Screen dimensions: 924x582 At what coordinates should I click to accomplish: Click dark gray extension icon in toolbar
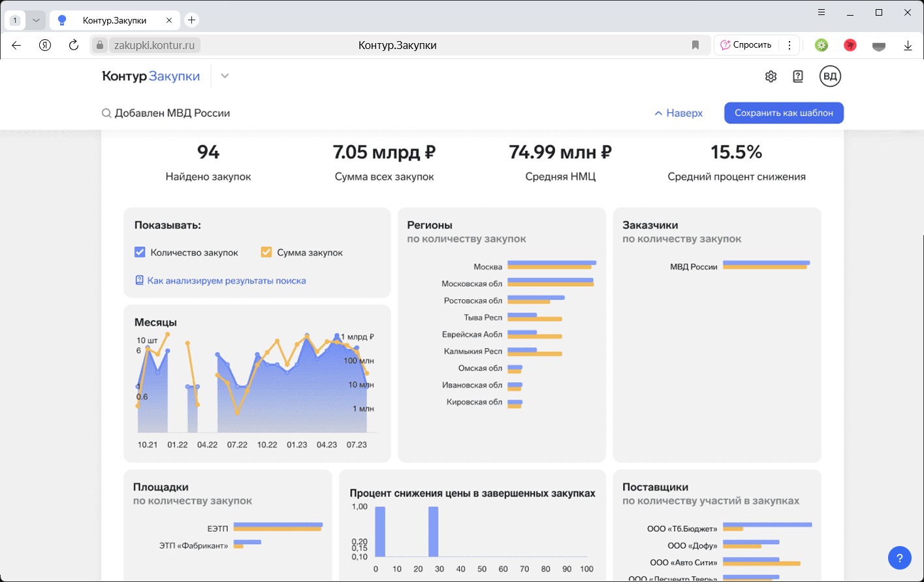(879, 46)
